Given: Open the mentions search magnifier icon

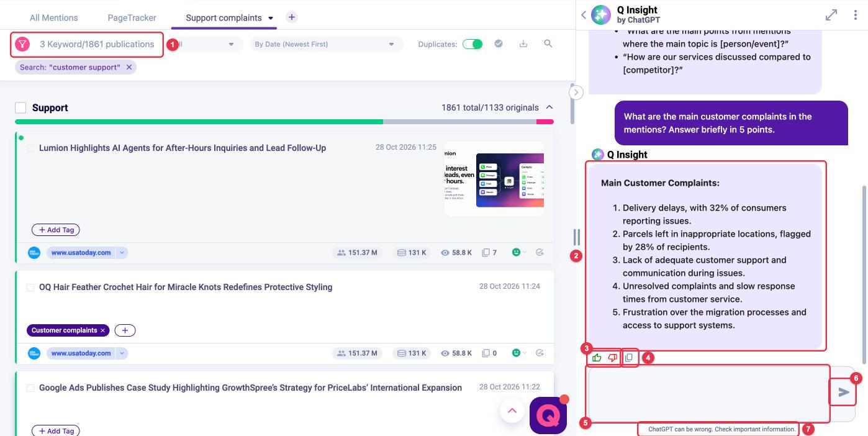Looking at the screenshot, I should click(548, 43).
